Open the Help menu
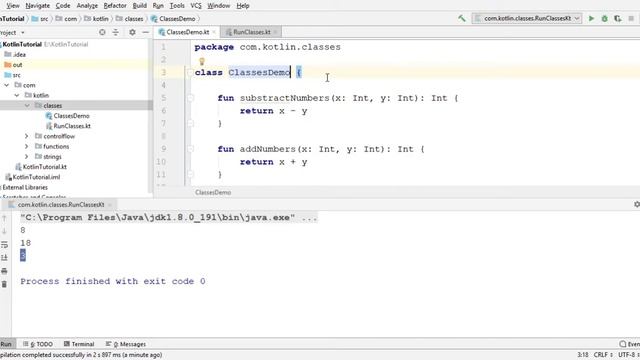 click(243, 6)
